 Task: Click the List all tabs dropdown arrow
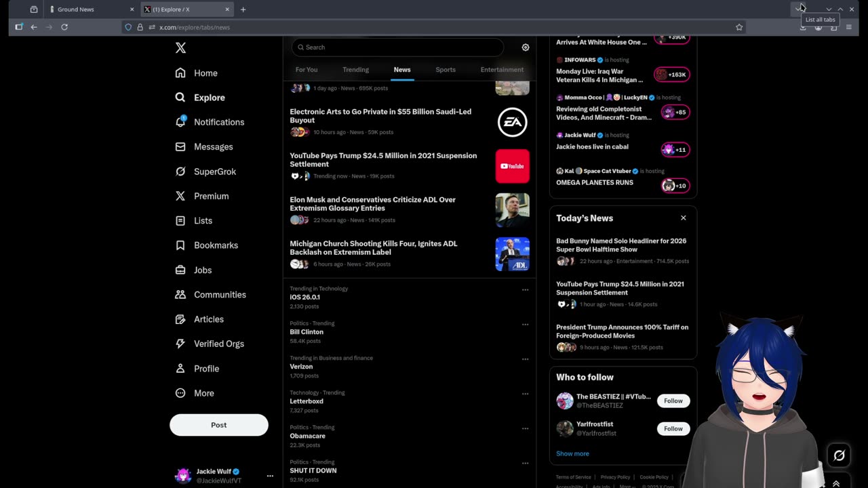pos(797,9)
